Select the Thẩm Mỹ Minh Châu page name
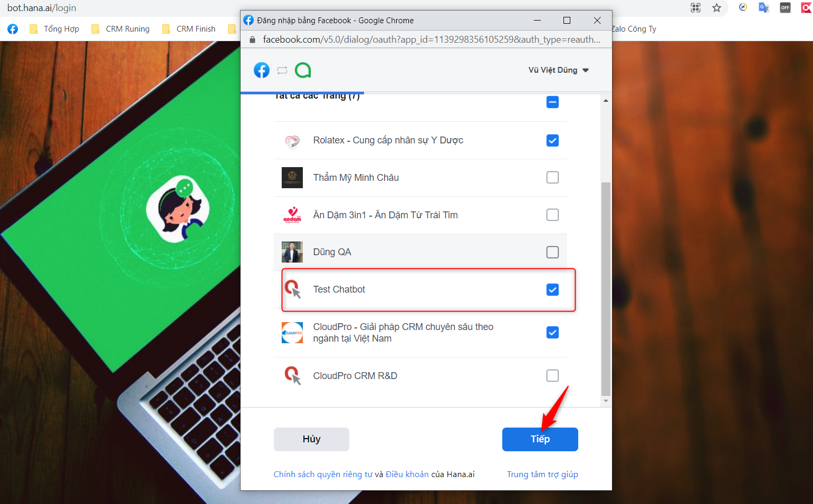Viewport: 813px width, 504px height. [356, 178]
